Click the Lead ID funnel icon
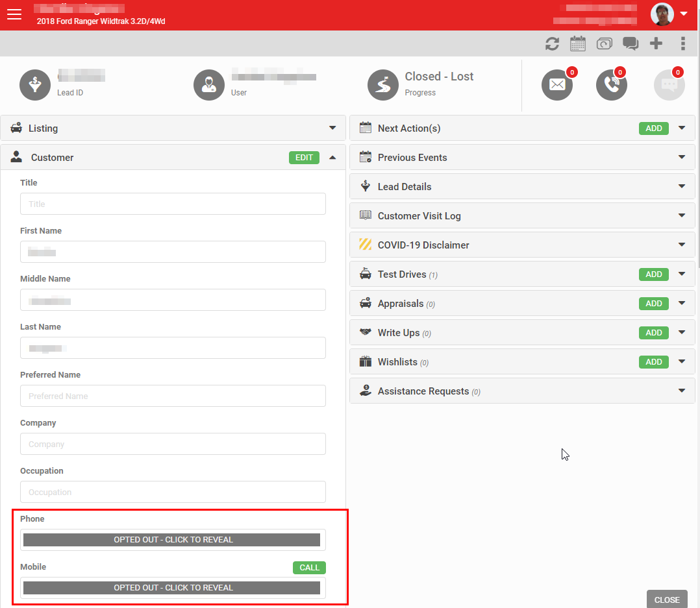The image size is (700, 608). [35, 85]
